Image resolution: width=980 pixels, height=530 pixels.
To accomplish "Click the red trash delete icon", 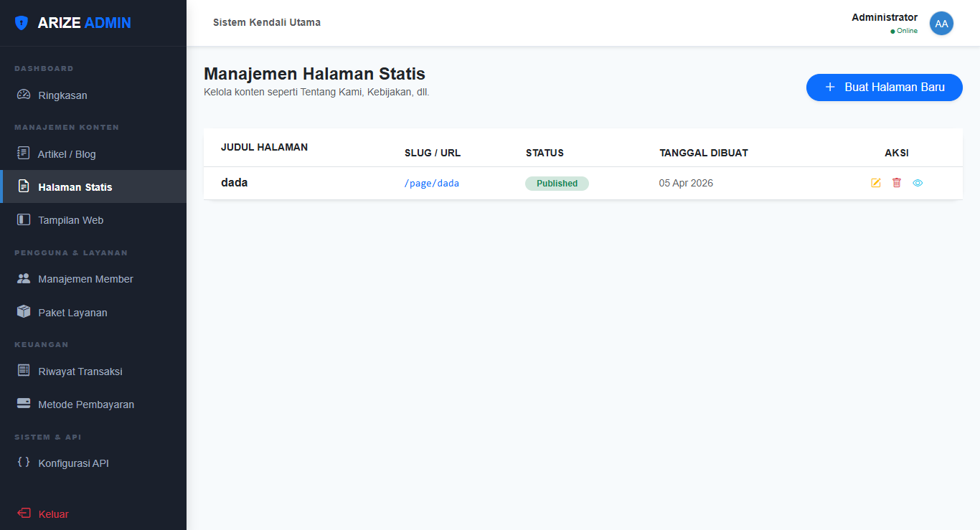I will tap(896, 183).
